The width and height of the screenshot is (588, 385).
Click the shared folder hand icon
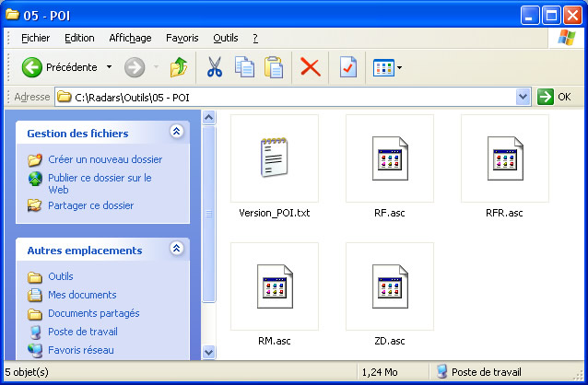[x=34, y=205]
